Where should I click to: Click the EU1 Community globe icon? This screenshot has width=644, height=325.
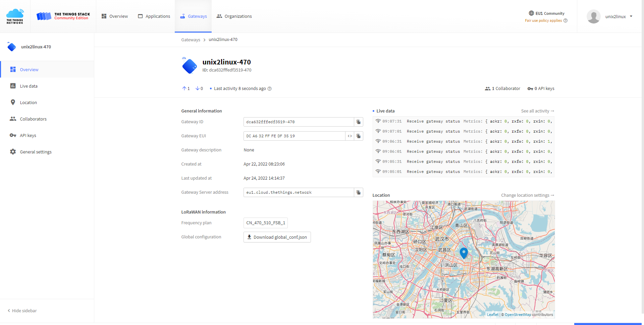point(531,13)
